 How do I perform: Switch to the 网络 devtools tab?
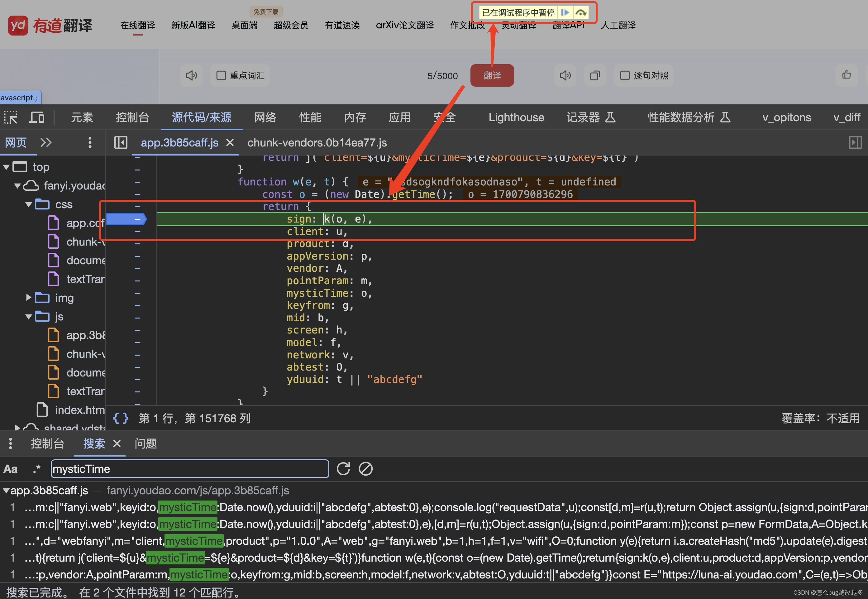coord(265,117)
